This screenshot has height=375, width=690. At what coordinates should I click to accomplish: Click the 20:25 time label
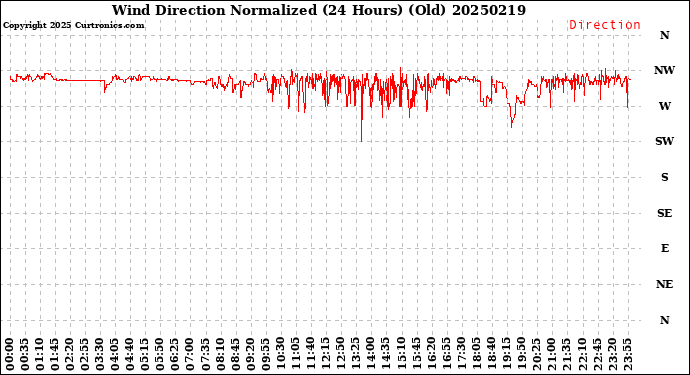(536, 355)
